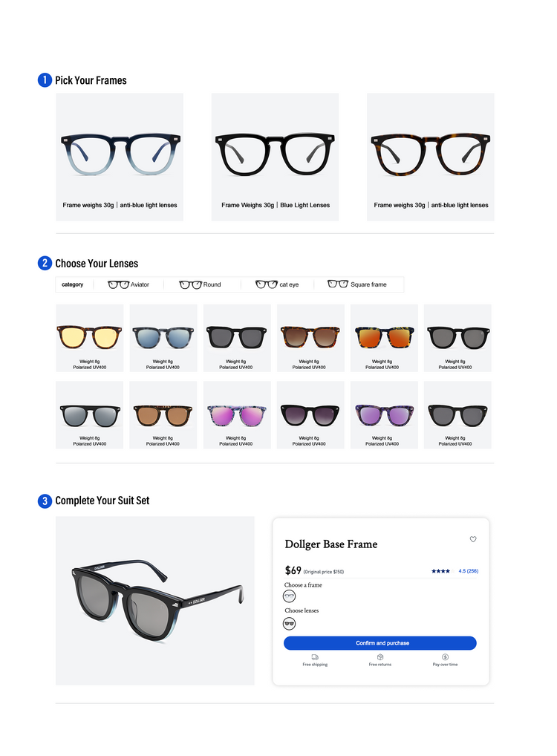
Task: Pick the tortoise shell frame thumbnail
Action: [x=431, y=157]
